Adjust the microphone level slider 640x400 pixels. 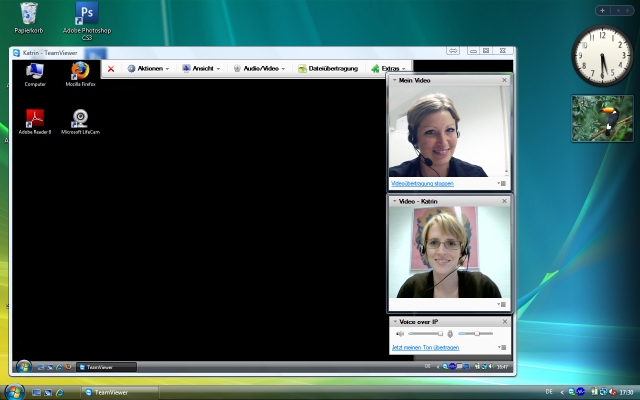click(x=476, y=334)
